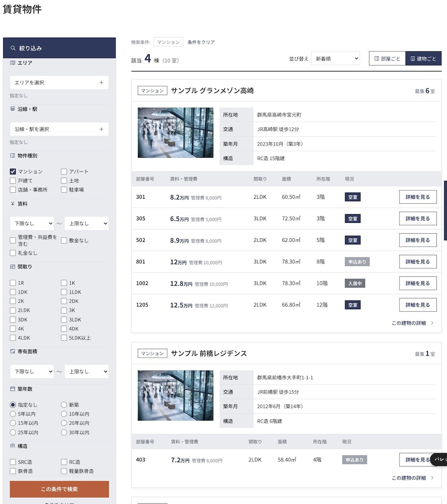Open the 並び替え 新着順 dropdown
This screenshot has width=447, height=504.
pyautogui.click(x=336, y=59)
